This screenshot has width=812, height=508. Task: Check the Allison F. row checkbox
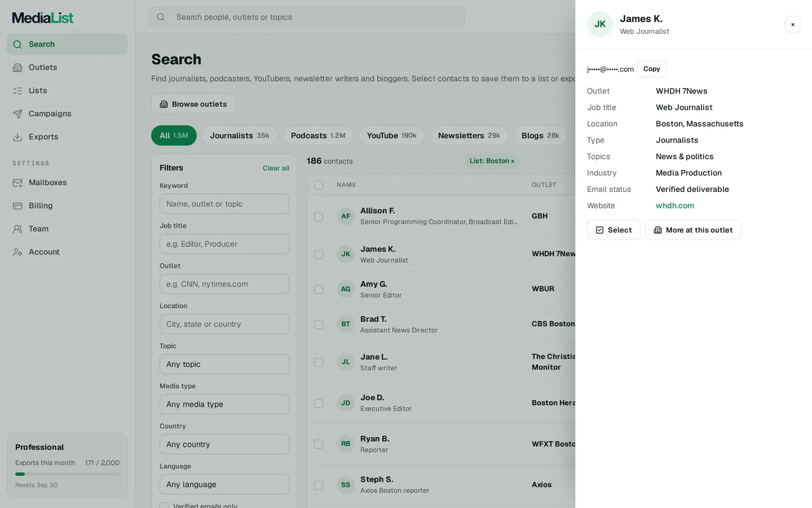point(319,217)
